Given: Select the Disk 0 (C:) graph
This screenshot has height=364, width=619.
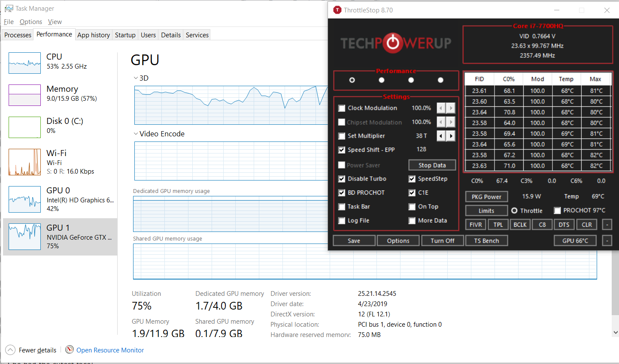Looking at the screenshot, I should coord(24,127).
